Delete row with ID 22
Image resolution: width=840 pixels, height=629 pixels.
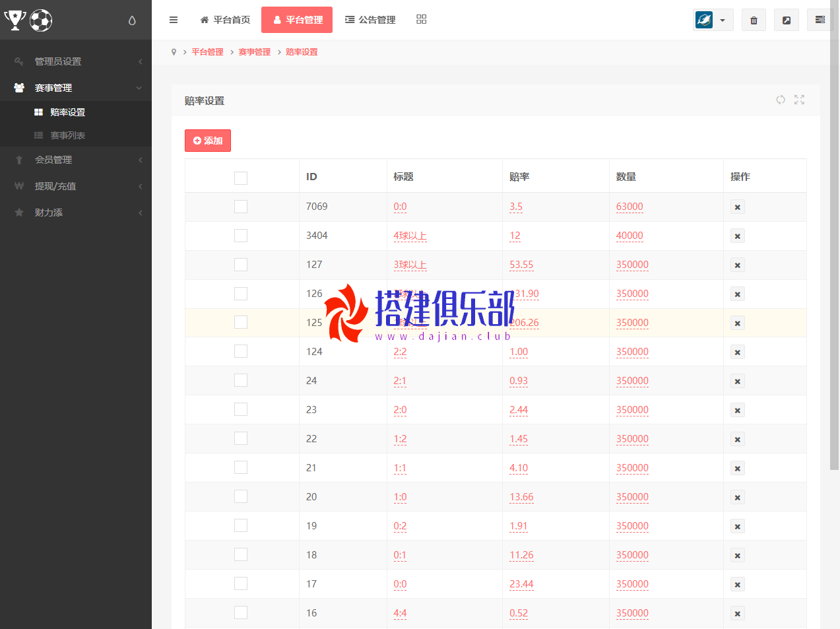(x=738, y=440)
